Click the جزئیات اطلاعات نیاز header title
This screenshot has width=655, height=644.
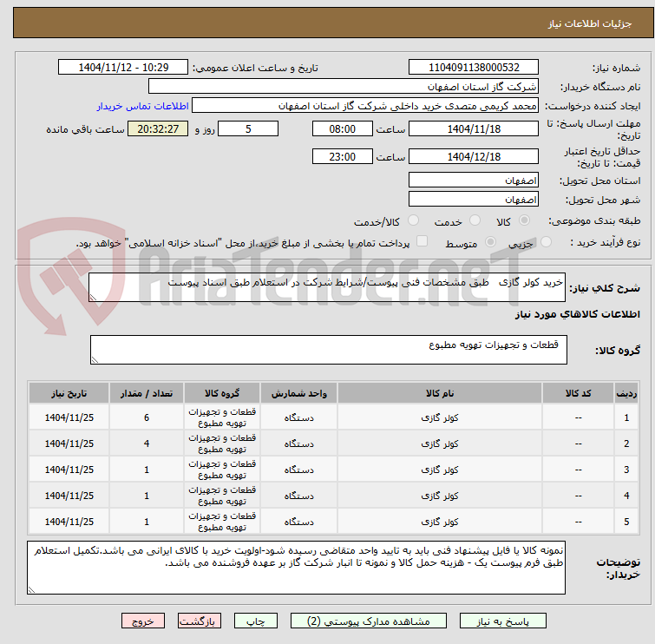click(589, 23)
